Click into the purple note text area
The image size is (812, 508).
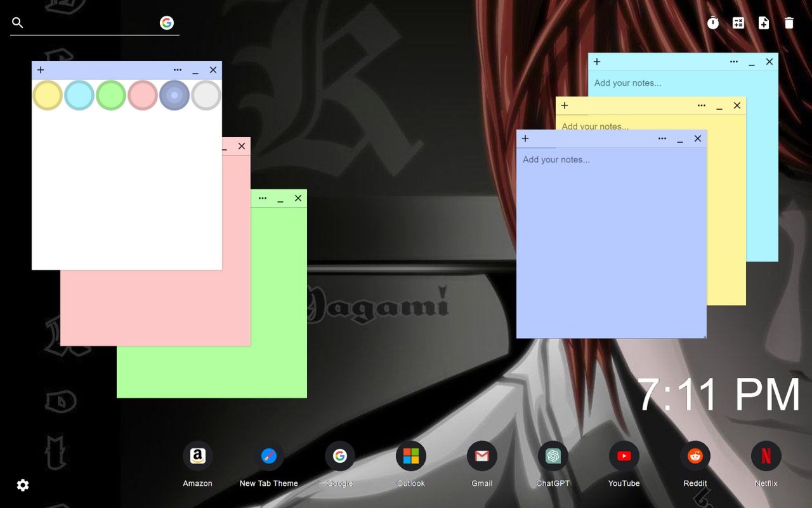pos(612,243)
